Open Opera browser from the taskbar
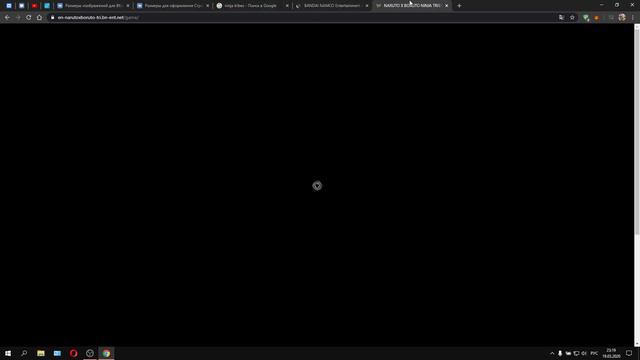640x360 pixels. (73, 353)
